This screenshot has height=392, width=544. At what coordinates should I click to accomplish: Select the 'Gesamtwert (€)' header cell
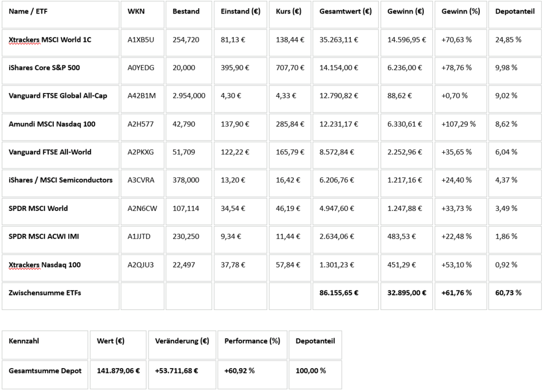(345, 15)
